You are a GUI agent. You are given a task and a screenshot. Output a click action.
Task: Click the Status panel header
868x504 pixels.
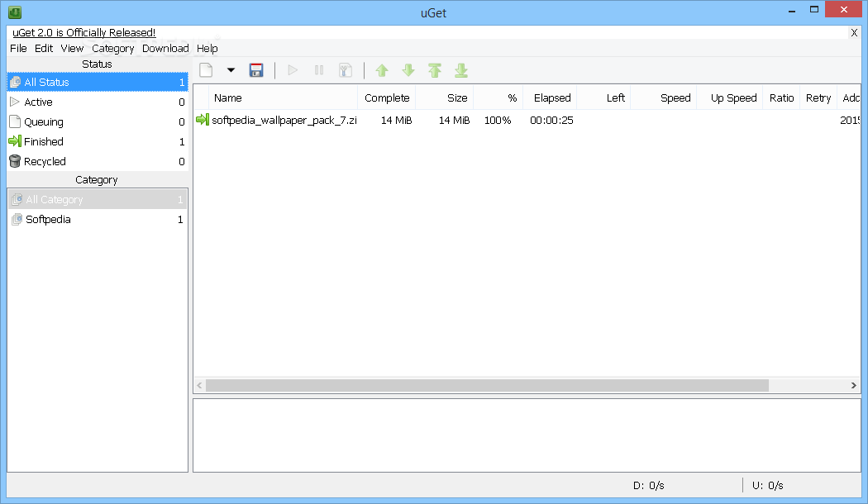pyautogui.click(x=98, y=64)
